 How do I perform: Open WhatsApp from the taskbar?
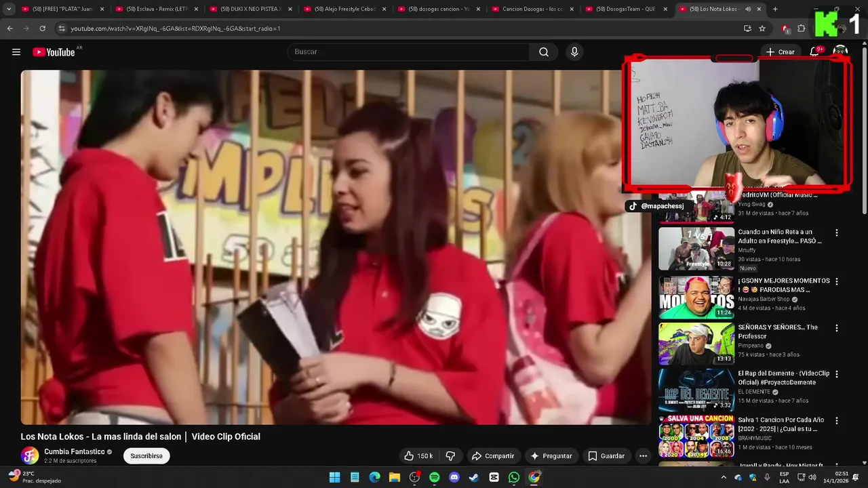[514, 477]
